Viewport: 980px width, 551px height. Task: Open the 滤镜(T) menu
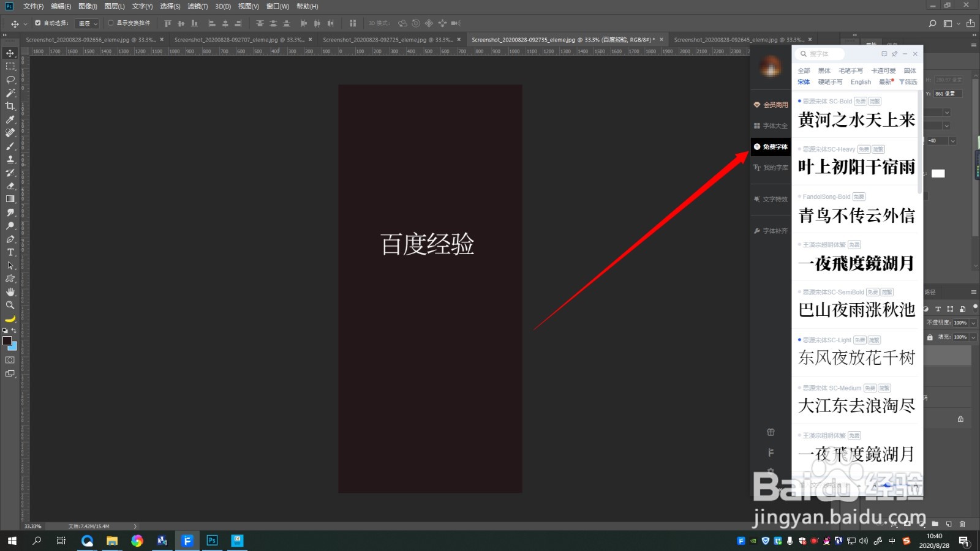click(x=197, y=6)
